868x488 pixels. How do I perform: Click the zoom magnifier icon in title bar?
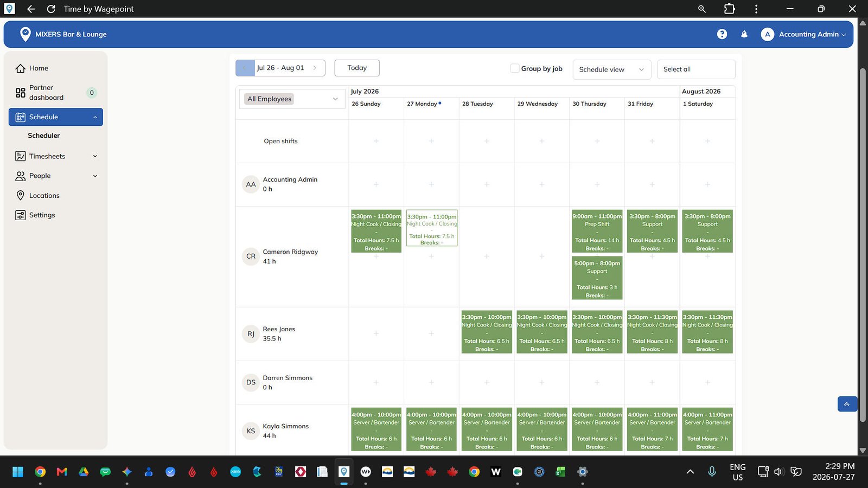(x=702, y=9)
